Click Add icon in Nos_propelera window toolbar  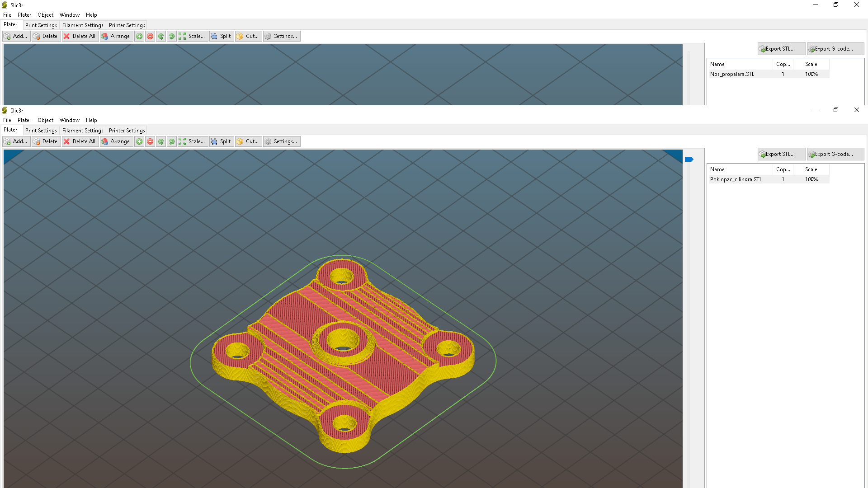[16, 36]
